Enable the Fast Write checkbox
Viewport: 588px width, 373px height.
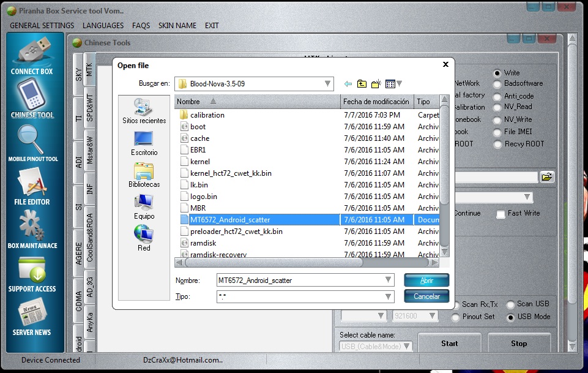point(501,214)
